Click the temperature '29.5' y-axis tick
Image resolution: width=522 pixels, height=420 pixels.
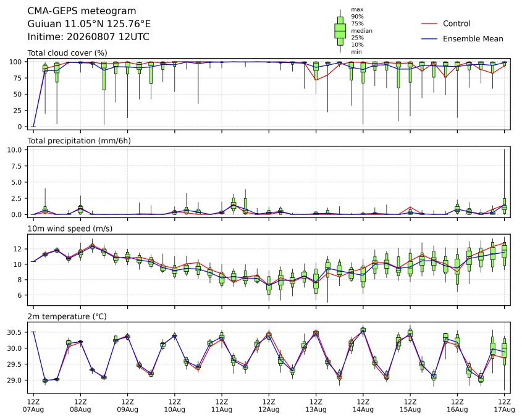15,364
